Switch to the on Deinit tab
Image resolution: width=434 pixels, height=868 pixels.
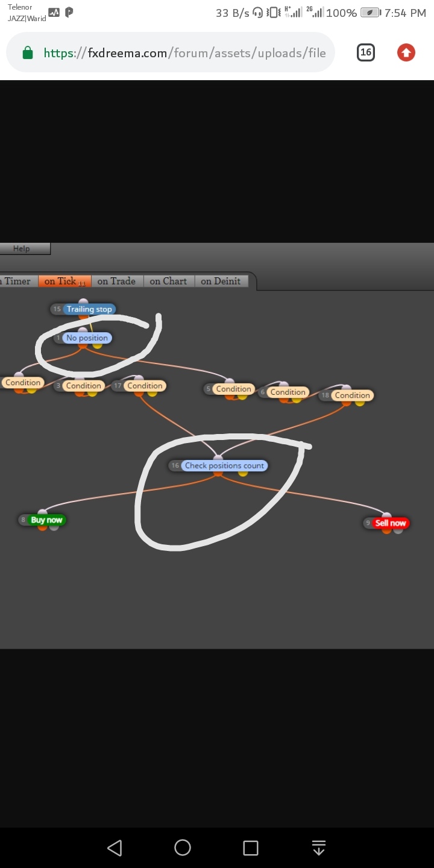221,281
